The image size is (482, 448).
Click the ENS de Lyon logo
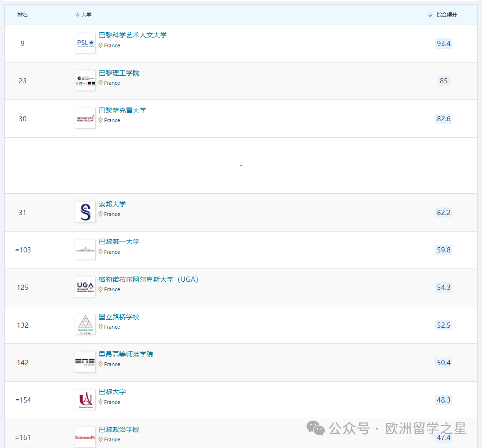(x=85, y=362)
